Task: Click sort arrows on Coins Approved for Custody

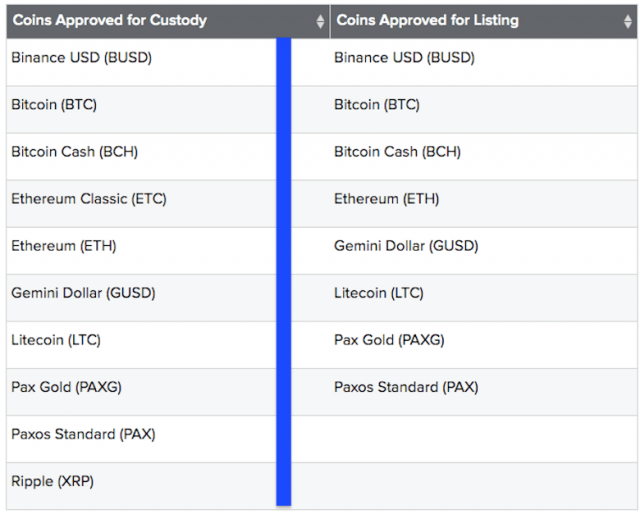Action: 320,21
